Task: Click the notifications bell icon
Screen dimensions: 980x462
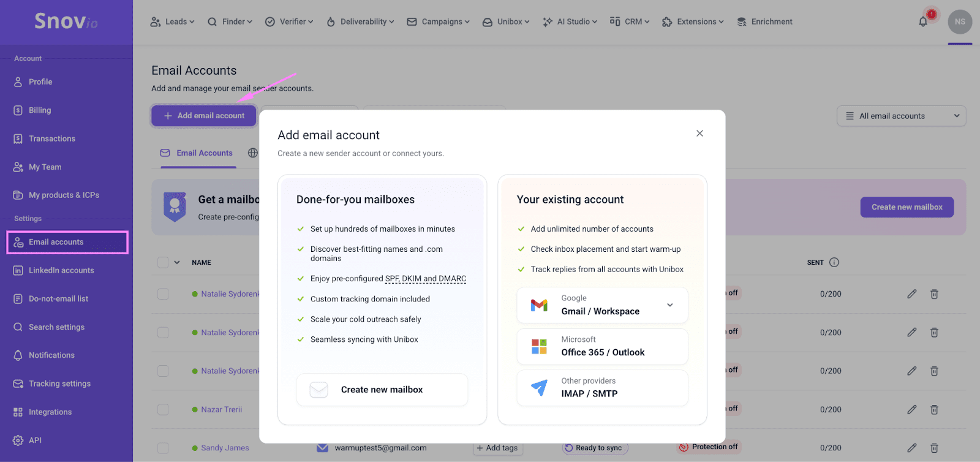Action: [x=923, y=22]
